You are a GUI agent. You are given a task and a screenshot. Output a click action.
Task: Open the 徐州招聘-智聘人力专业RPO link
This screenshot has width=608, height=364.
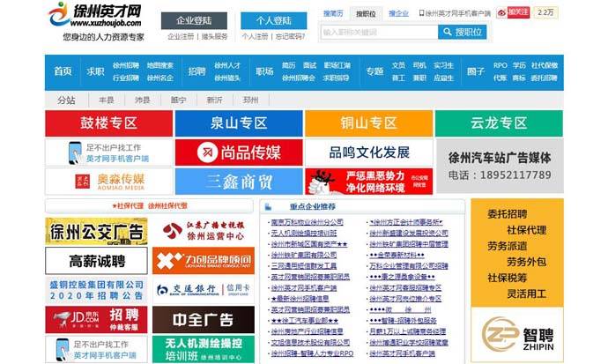[x=312, y=353]
